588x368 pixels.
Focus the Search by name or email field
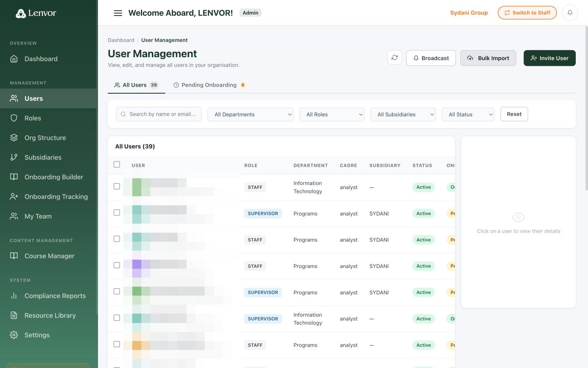(x=159, y=114)
